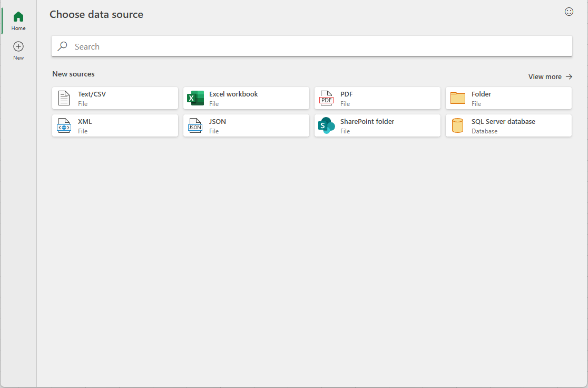Open the Home navigation icon

(18, 17)
